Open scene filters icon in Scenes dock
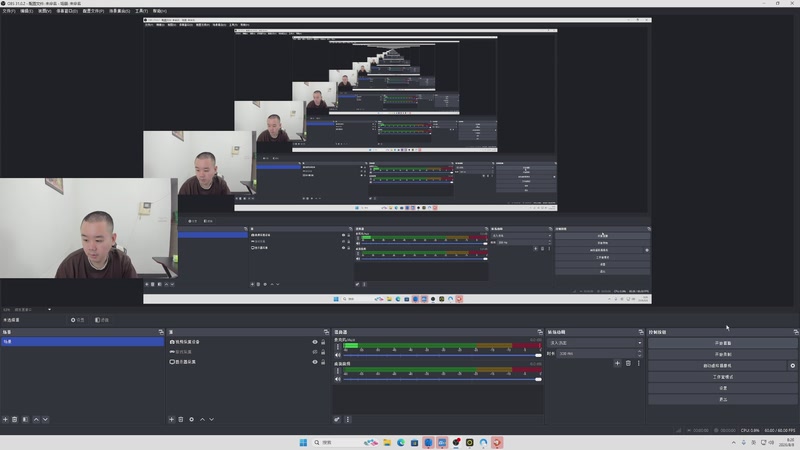The width and height of the screenshot is (800, 450). (x=25, y=419)
